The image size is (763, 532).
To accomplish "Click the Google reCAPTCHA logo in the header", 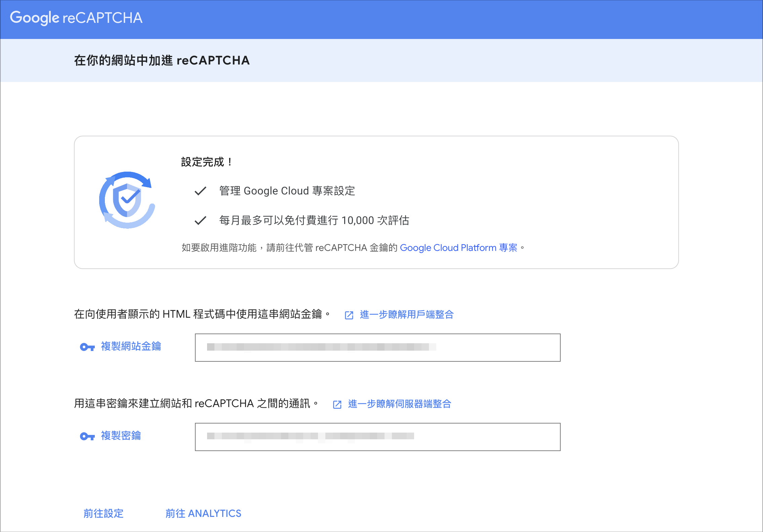I will (x=76, y=18).
